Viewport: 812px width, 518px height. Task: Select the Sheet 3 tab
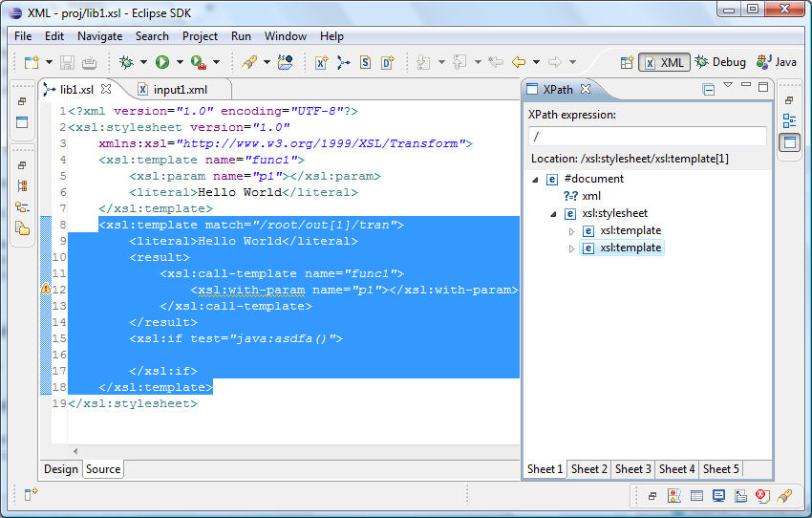coord(632,469)
